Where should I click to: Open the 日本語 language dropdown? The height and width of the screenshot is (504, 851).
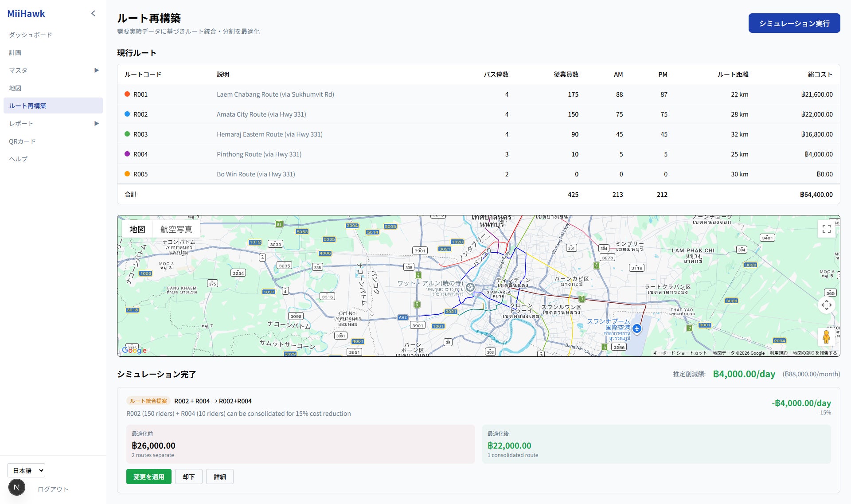26,470
